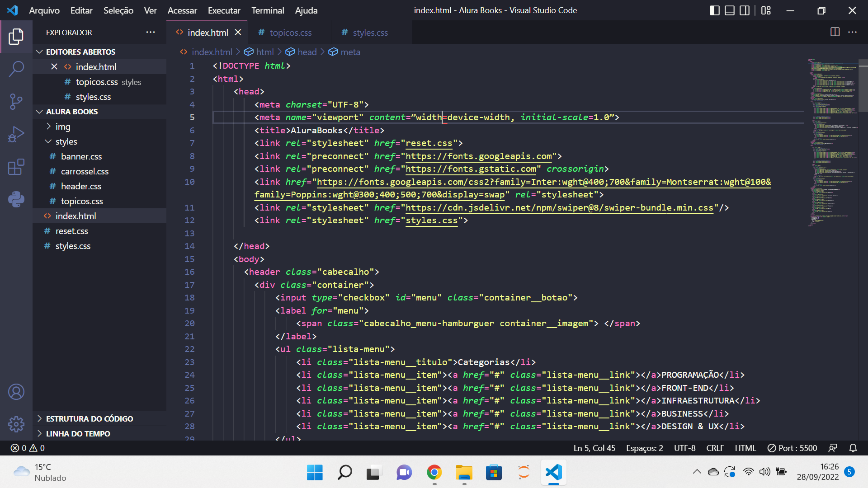Open the chat app from taskbar
This screenshot has height=488, width=868.
(404, 472)
